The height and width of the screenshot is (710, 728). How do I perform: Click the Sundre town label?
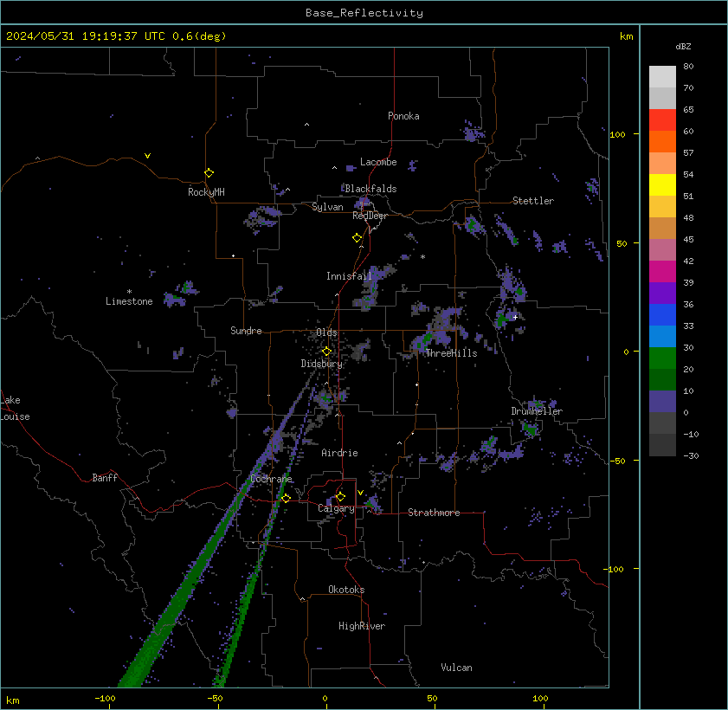(246, 331)
